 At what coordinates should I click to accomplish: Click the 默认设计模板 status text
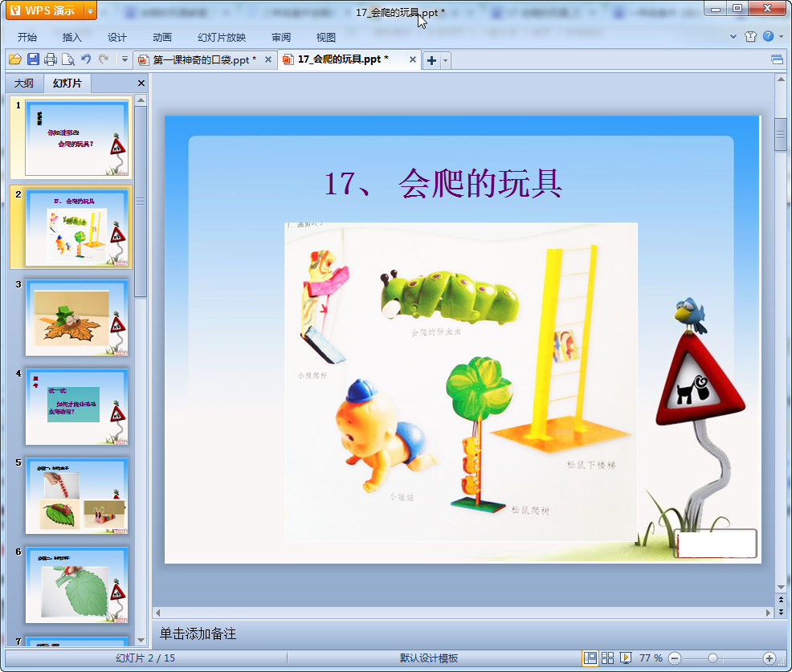coord(429,658)
